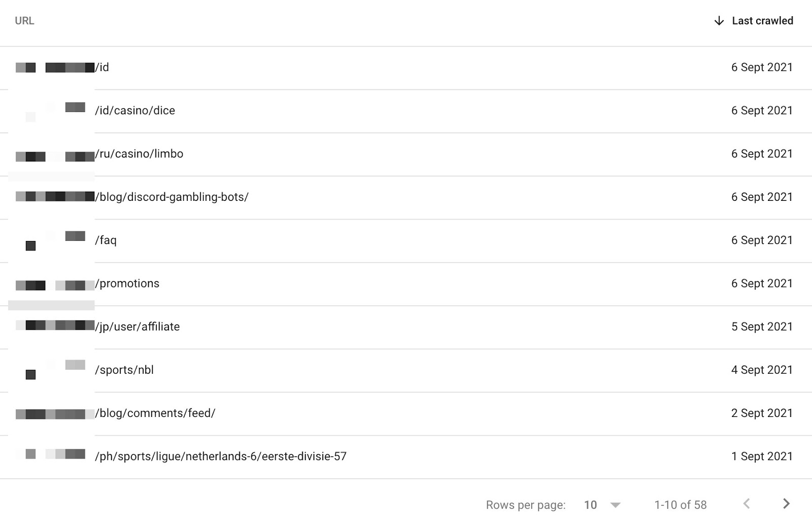812x526 pixels.
Task: Open the /sports/nbl URL row
Action: (124, 370)
